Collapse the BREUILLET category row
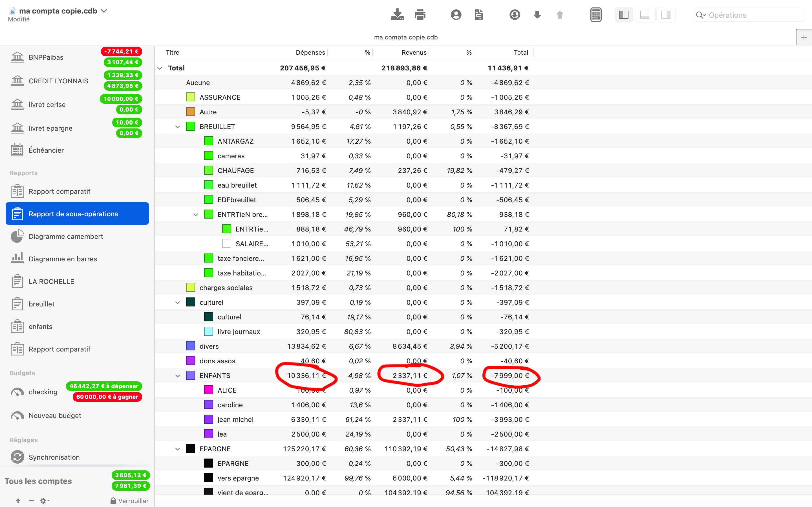Viewport: 812px width, 507px height. click(x=178, y=127)
